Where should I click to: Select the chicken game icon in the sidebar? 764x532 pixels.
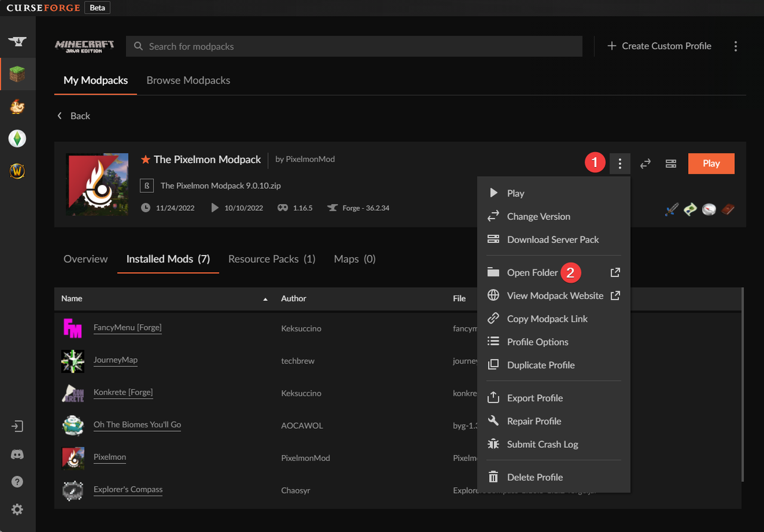tap(17, 107)
